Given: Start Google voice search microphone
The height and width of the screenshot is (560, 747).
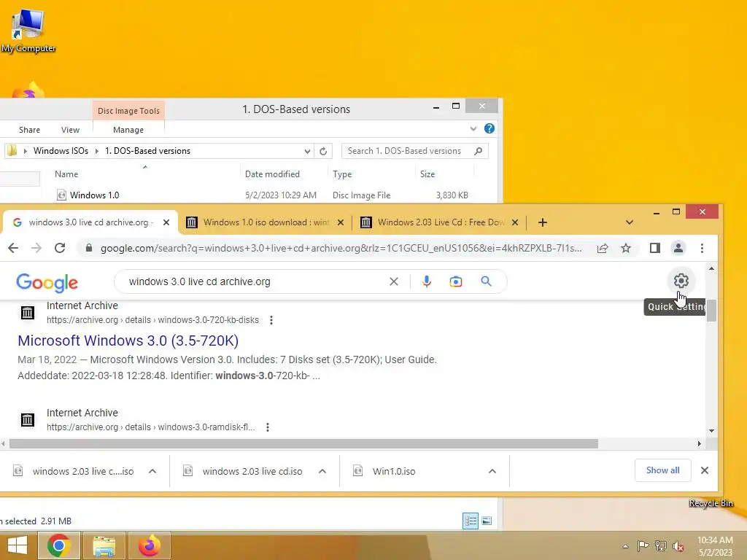Looking at the screenshot, I should (427, 281).
